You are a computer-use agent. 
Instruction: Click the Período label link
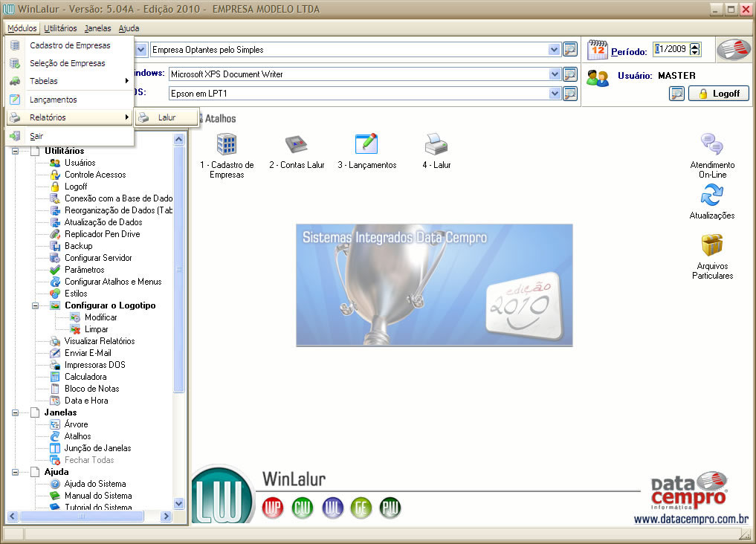(x=629, y=51)
